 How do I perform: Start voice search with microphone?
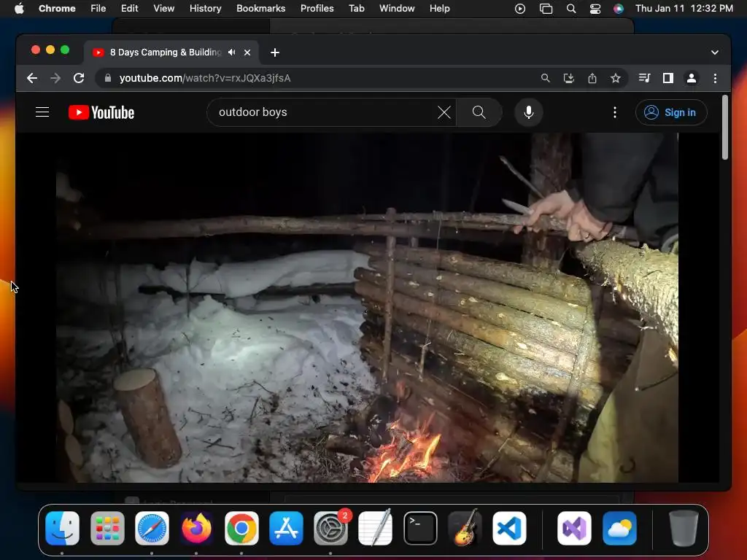[x=528, y=112]
